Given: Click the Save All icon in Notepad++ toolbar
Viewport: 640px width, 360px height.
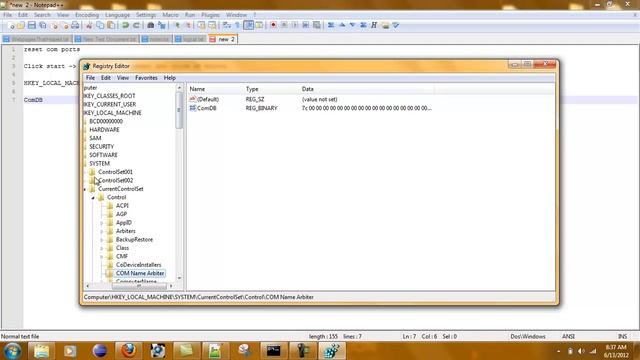Looking at the screenshot, I should pyautogui.click(x=42, y=25).
